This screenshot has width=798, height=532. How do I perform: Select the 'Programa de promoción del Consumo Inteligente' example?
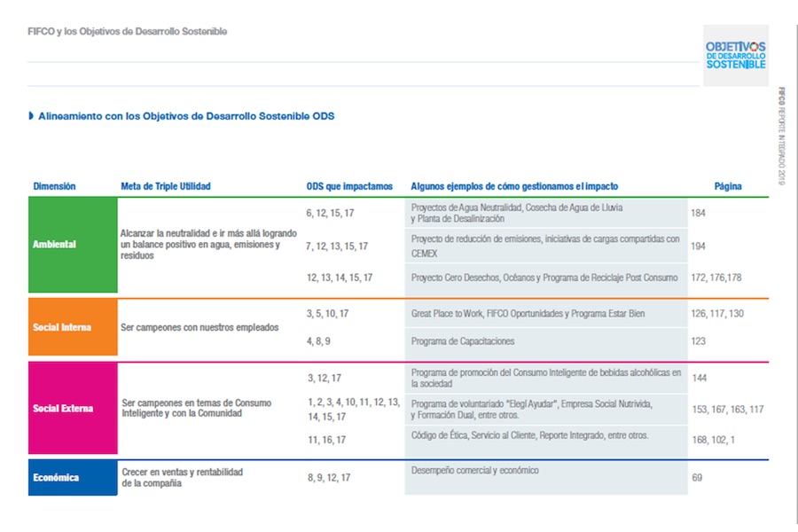[x=546, y=379]
